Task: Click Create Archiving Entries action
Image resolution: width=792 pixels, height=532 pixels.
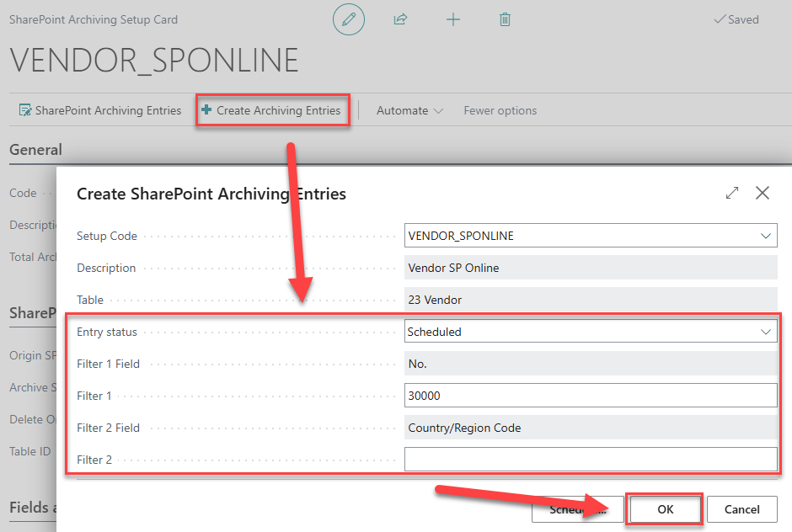Action: click(272, 110)
